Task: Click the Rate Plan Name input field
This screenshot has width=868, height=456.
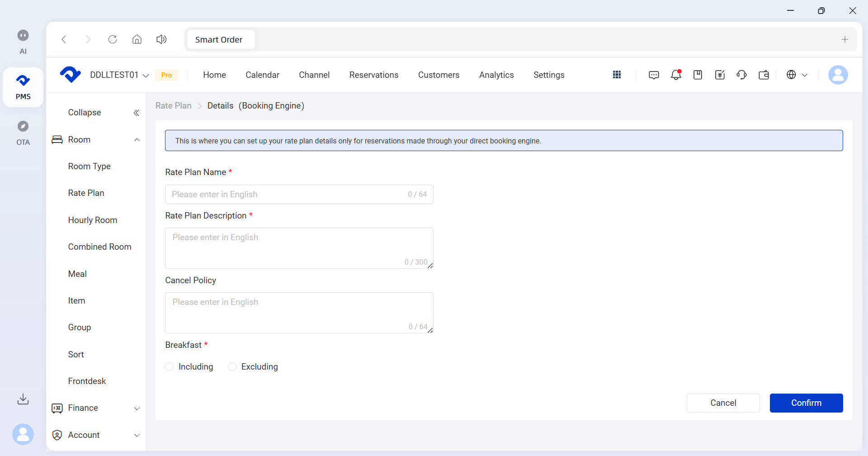Action: click(299, 195)
